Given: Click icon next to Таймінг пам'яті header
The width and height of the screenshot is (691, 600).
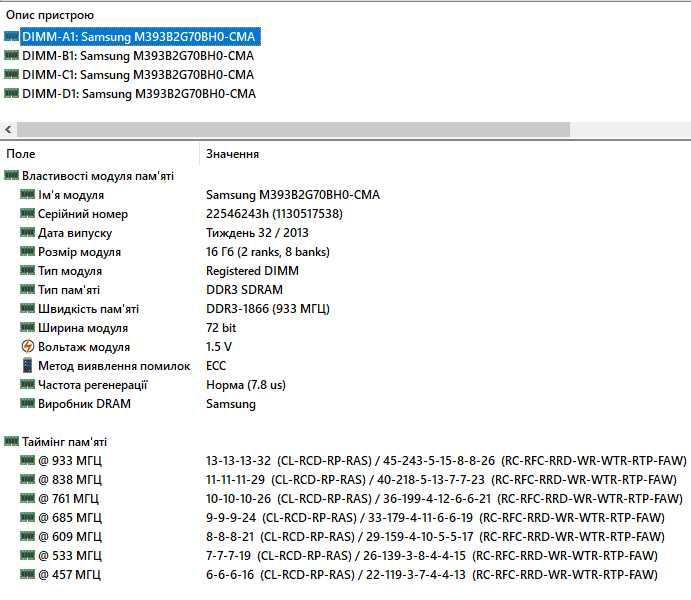Looking at the screenshot, I should tap(11, 441).
